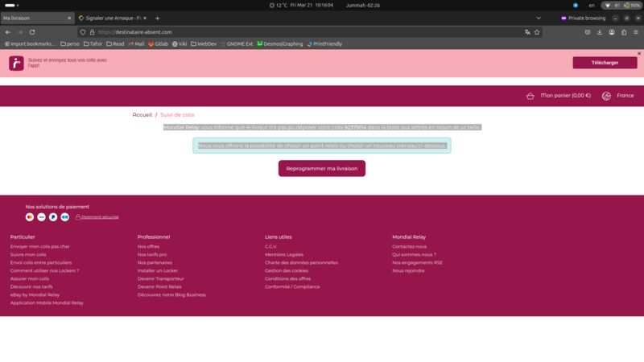
Task: Open the system status battery menu
Action: [x=621, y=6]
